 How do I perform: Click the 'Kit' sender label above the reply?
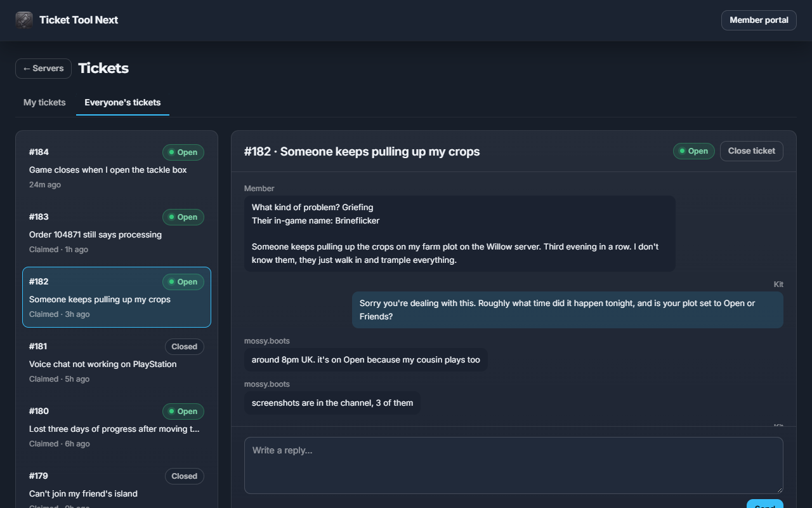point(778,284)
